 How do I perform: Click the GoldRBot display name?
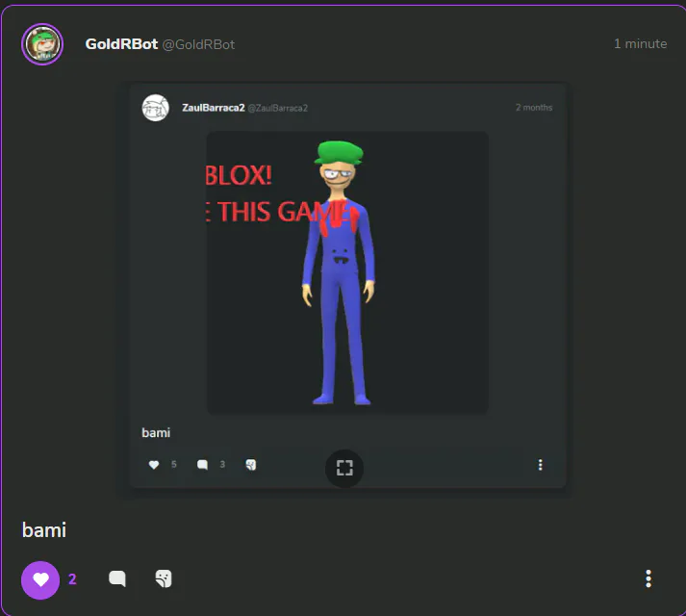[x=121, y=44]
